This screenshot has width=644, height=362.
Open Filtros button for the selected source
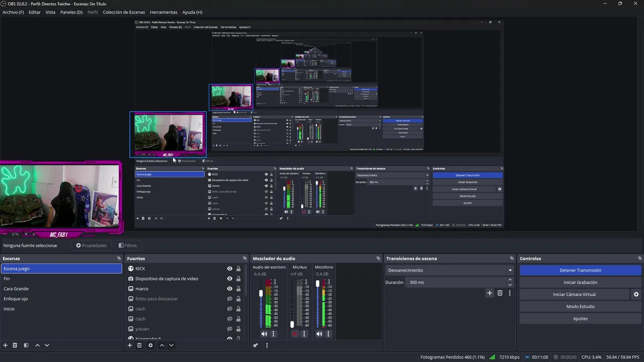pos(128,245)
